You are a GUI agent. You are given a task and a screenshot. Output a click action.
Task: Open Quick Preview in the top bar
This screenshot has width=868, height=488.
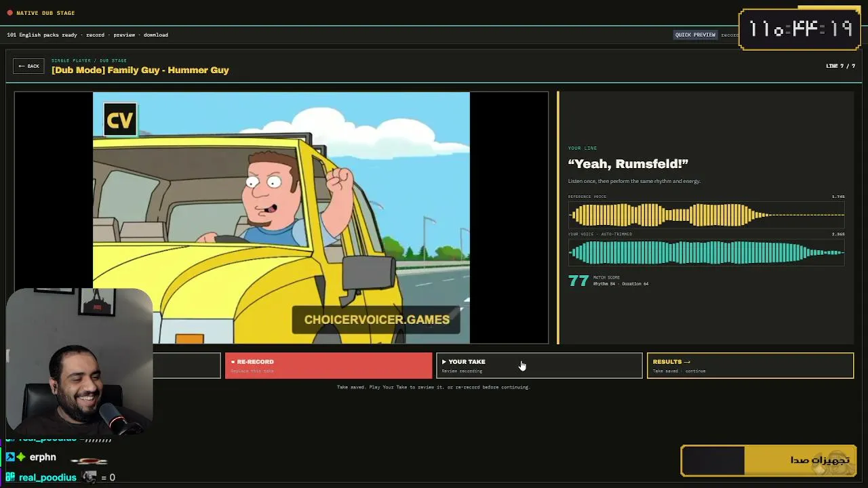(x=695, y=35)
